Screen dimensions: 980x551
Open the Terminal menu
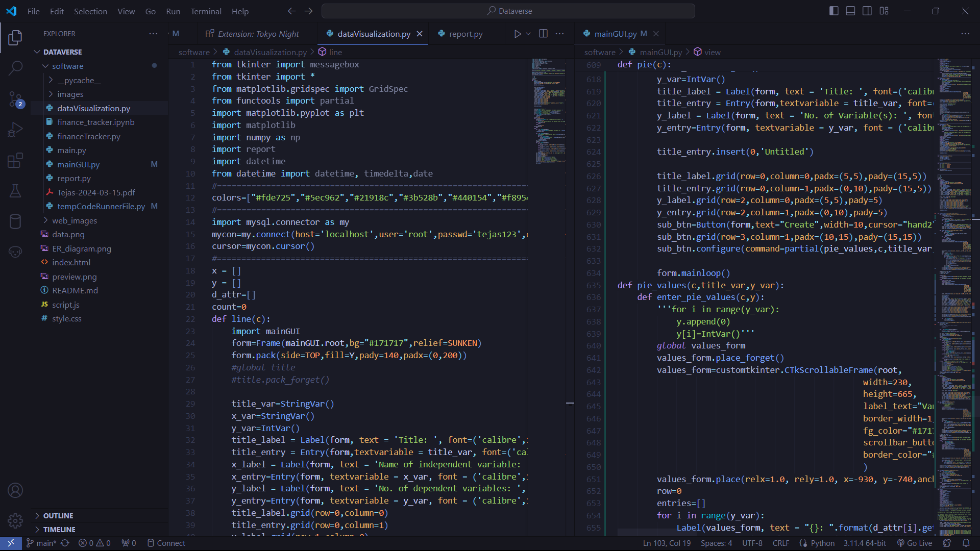206,11
